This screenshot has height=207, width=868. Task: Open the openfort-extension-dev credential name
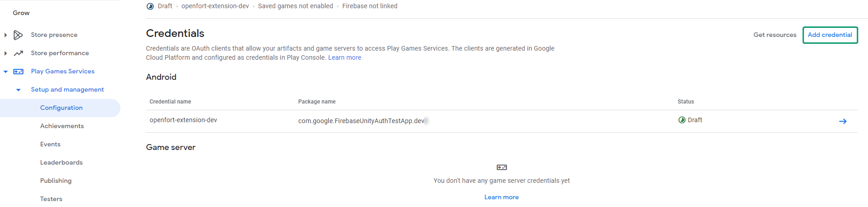coord(183,120)
